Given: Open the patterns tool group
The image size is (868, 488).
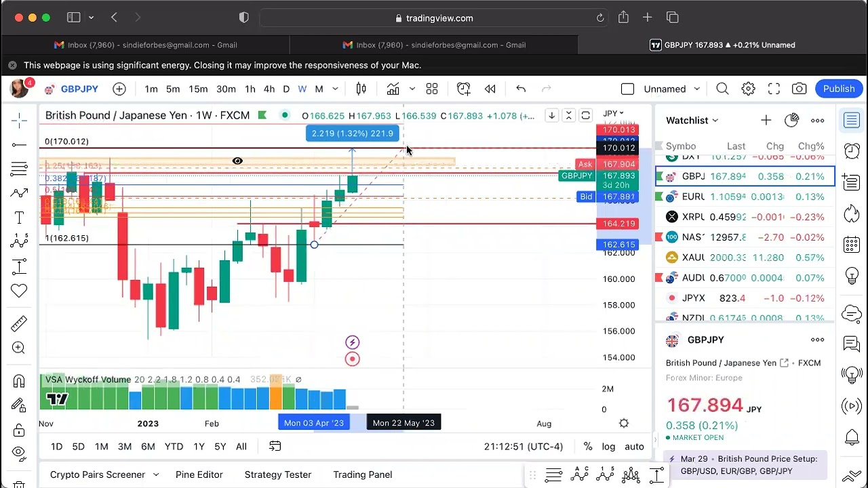Looking at the screenshot, I should point(19,241).
